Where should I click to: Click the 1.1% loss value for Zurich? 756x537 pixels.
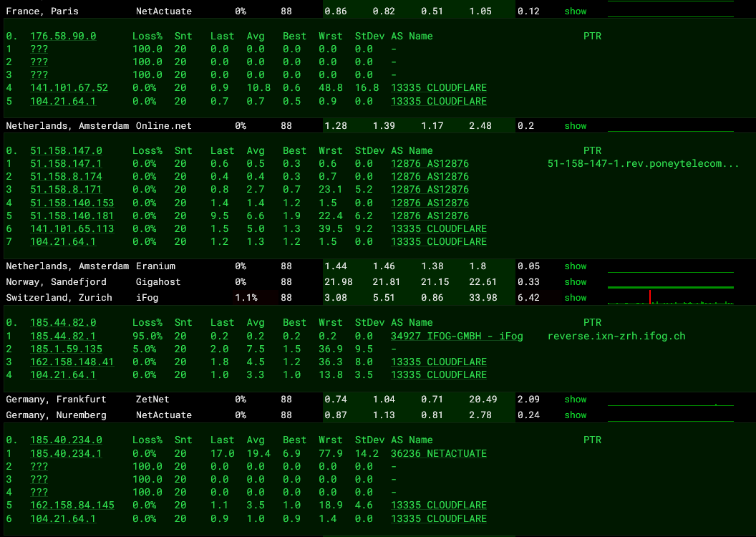(x=246, y=298)
